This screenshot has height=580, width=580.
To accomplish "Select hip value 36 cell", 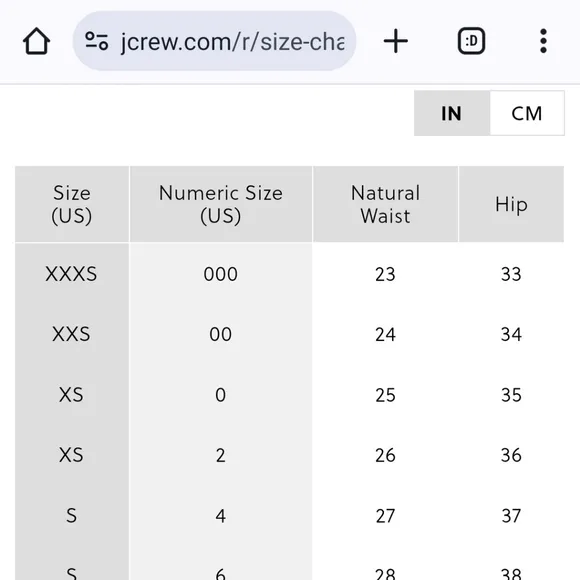I will tap(511, 455).
